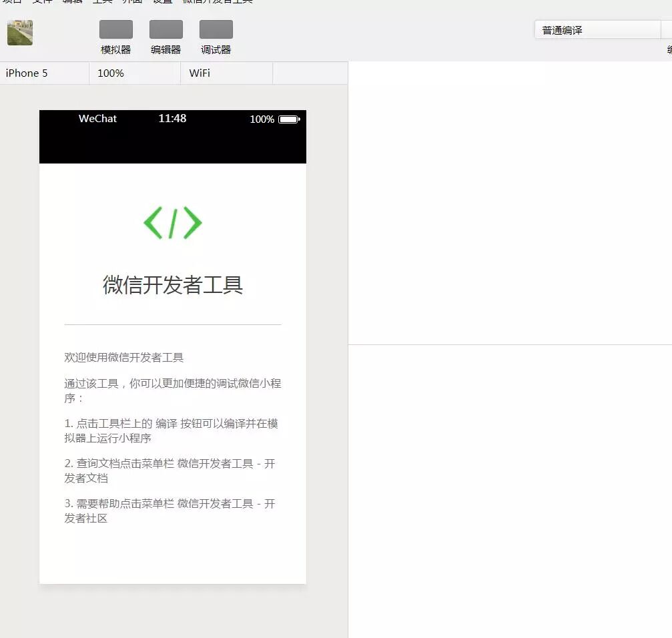Toggle the 调试器 debugger panel button

click(216, 37)
